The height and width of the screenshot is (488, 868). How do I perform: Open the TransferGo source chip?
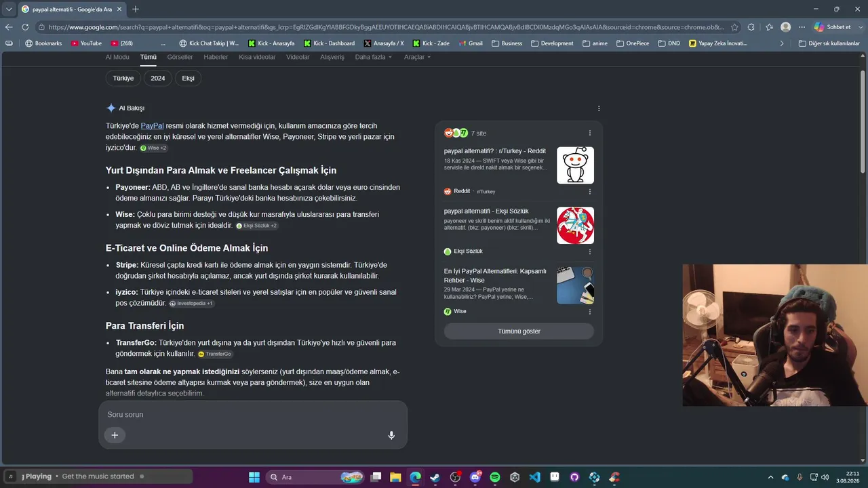tap(215, 354)
